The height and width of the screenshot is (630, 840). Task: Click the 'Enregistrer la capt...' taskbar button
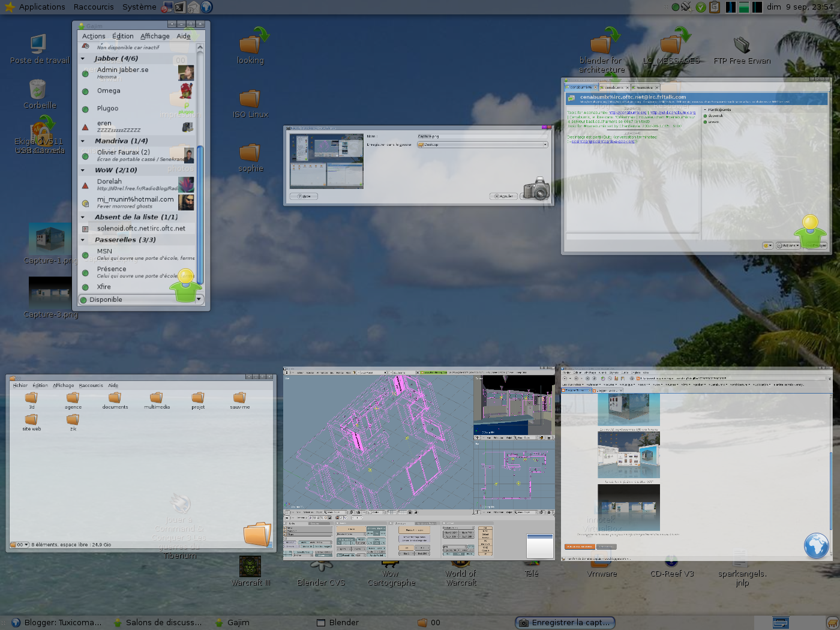(565, 623)
